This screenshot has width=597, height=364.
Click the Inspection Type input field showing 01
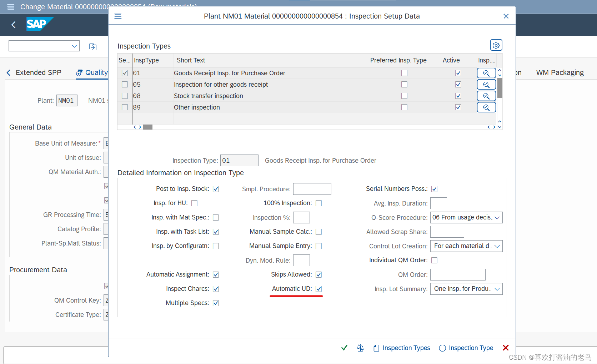click(239, 160)
